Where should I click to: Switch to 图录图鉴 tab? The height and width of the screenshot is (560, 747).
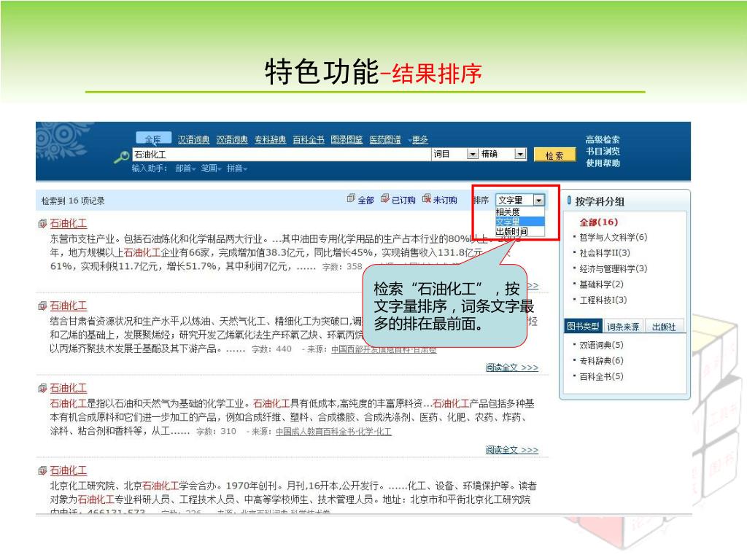347,139
